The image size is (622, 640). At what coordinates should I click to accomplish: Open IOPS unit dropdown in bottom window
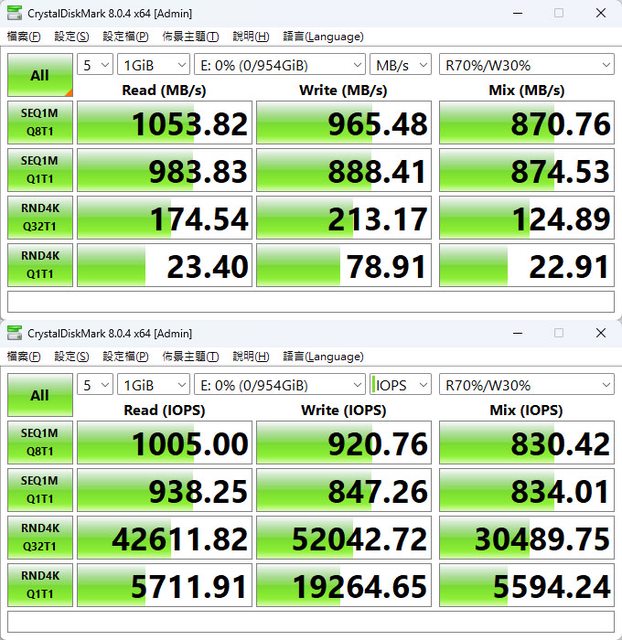click(400, 384)
